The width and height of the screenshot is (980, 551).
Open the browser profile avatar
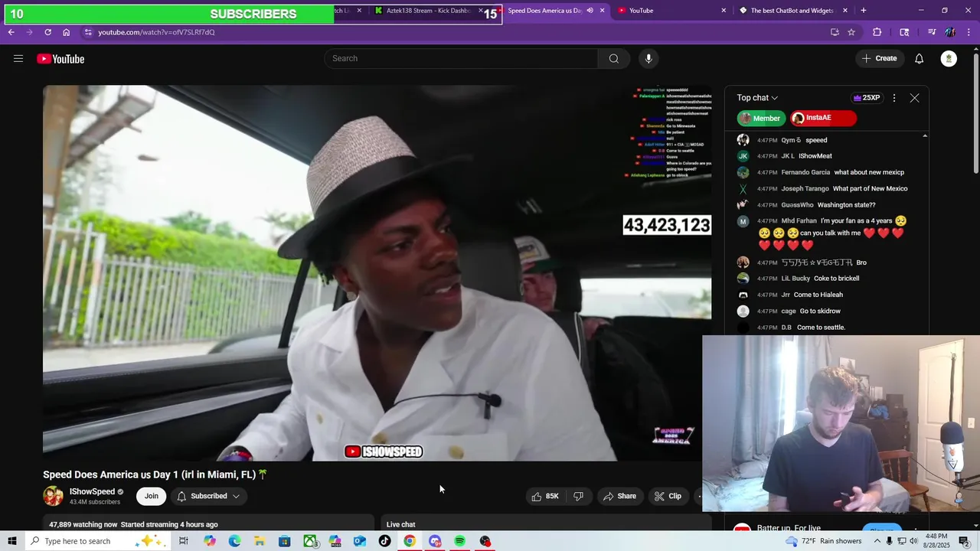[950, 32]
